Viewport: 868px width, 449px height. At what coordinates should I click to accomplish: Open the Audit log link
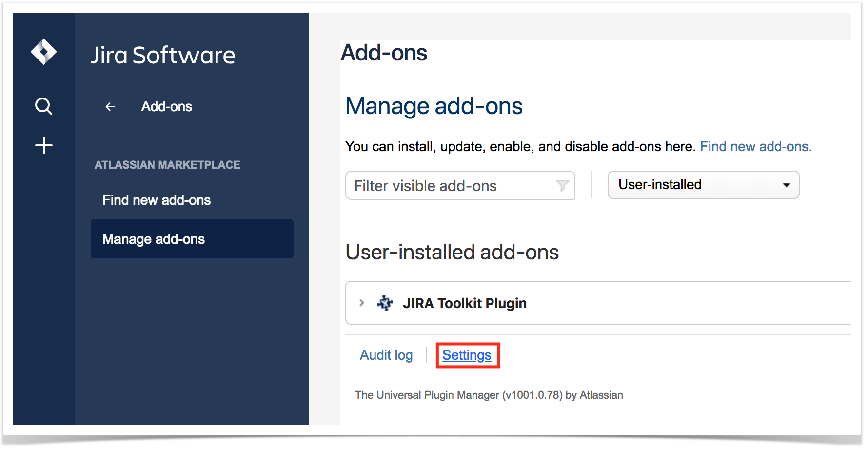pyautogui.click(x=386, y=355)
